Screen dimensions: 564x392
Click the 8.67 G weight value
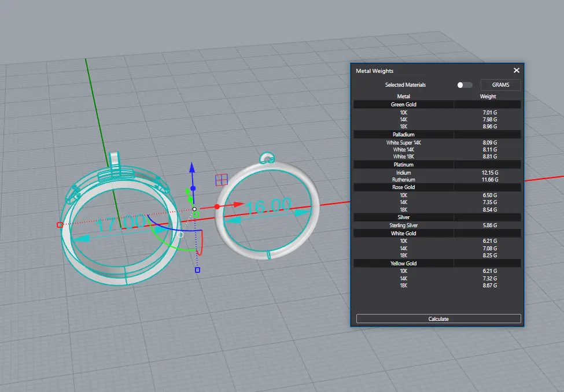(x=490, y=286)
